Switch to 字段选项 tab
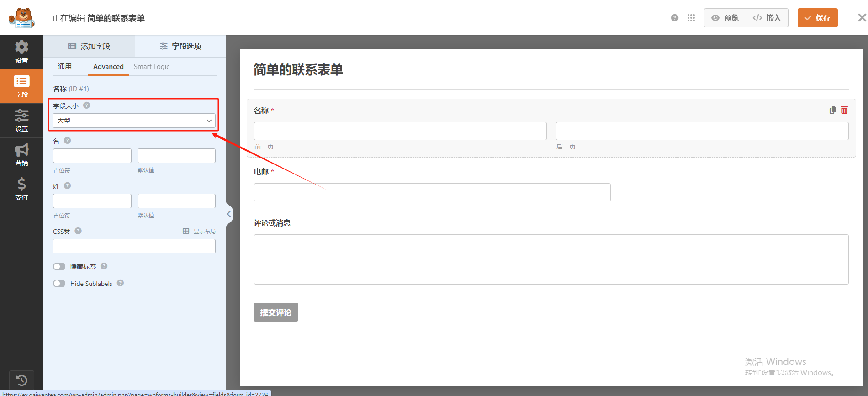 (180, 46)
